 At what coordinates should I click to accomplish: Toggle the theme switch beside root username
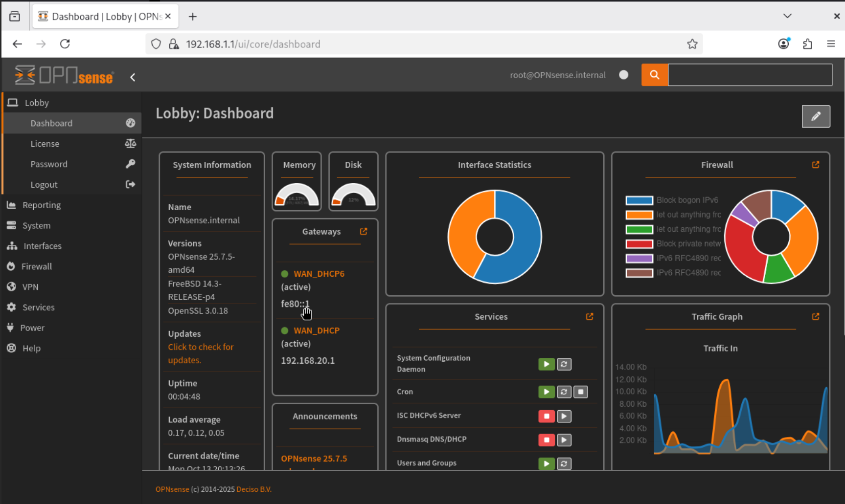click(623, 75)
